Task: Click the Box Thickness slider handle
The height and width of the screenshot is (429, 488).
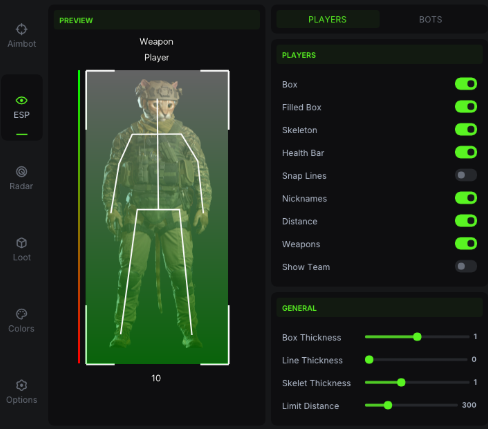Action: pyautogui.click(x=417, y=337)
